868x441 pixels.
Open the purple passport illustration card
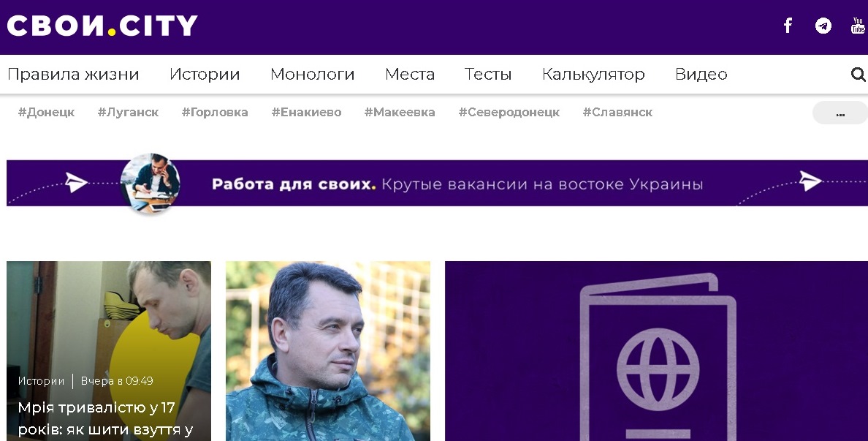pyautogui.click(x=657, y=351)
